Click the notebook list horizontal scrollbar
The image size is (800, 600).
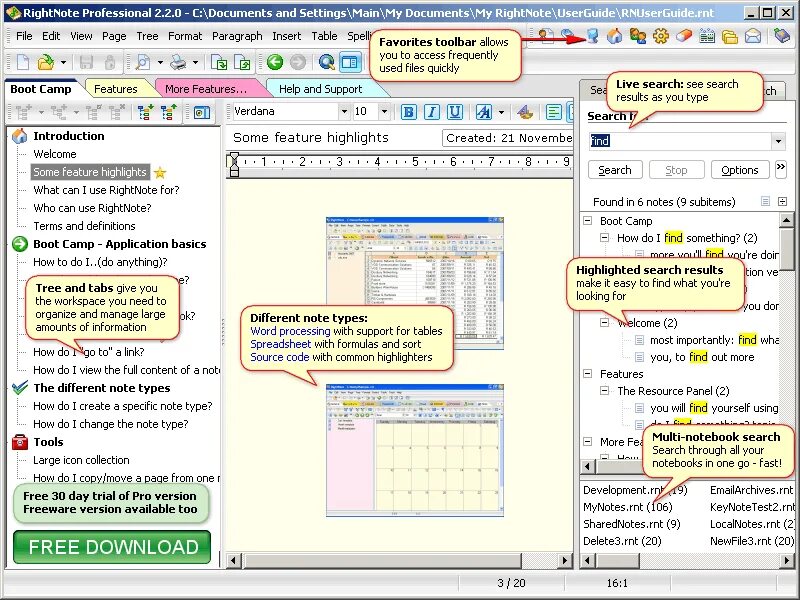(x=687, y=560)
